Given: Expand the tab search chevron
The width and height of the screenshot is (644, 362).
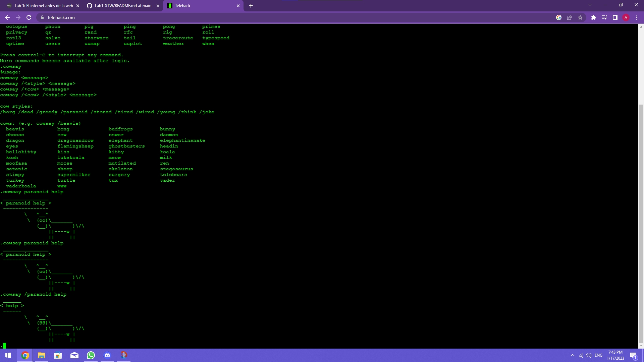Looking at the screenshot, I should [590, 5].
